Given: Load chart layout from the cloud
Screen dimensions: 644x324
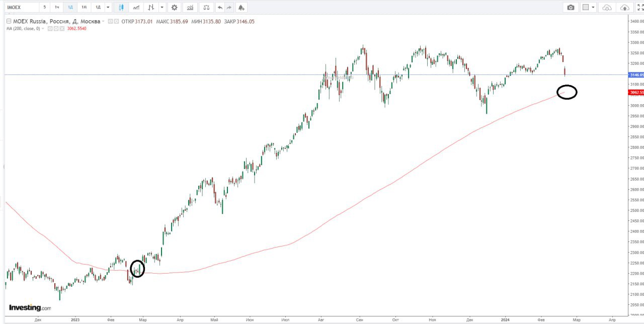Looking at the screenshot, I should point(607,8).
